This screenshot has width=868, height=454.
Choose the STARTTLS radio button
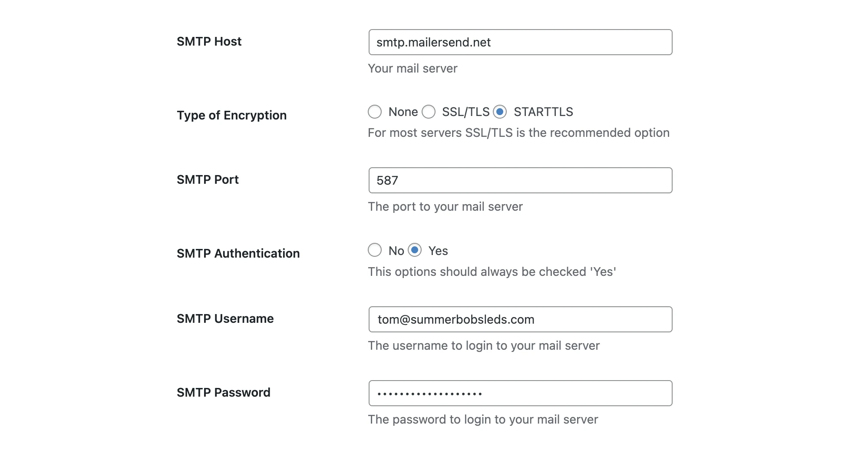point(500,112)
